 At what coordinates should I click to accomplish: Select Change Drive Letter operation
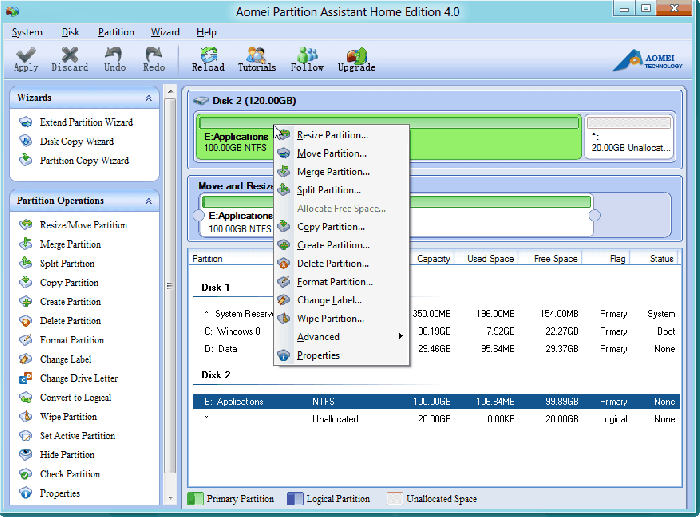[x=78, y=379]
